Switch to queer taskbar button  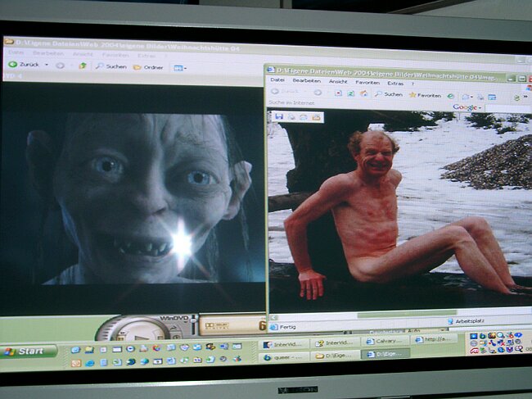[282, 357]
